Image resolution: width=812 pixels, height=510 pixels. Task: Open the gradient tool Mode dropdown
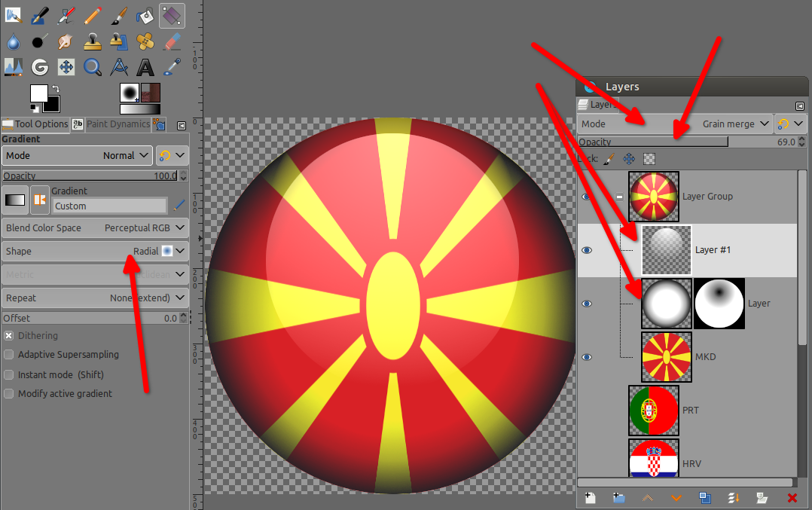(77, 155)
